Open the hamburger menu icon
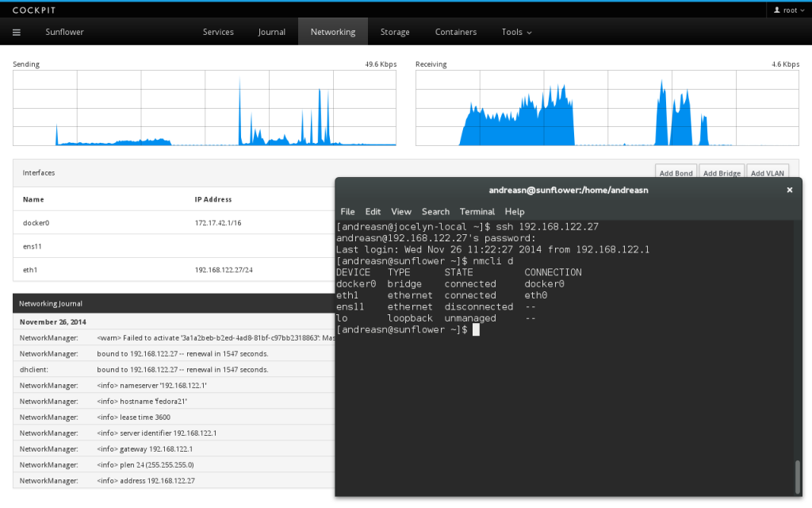Viewport: 812px width, 508px height. coord(17,33)
